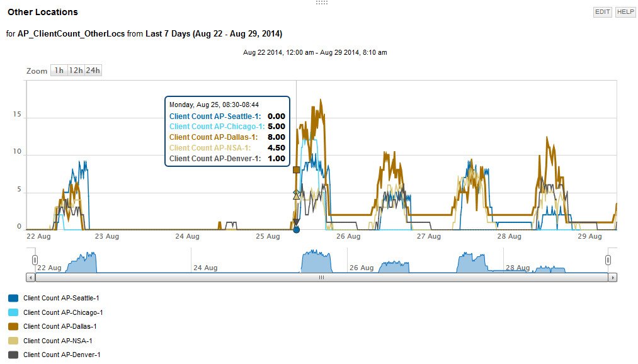Open the HELP button
Viewport: 638px width, 364px height.
pyautogui.click(x=625, y=12)
